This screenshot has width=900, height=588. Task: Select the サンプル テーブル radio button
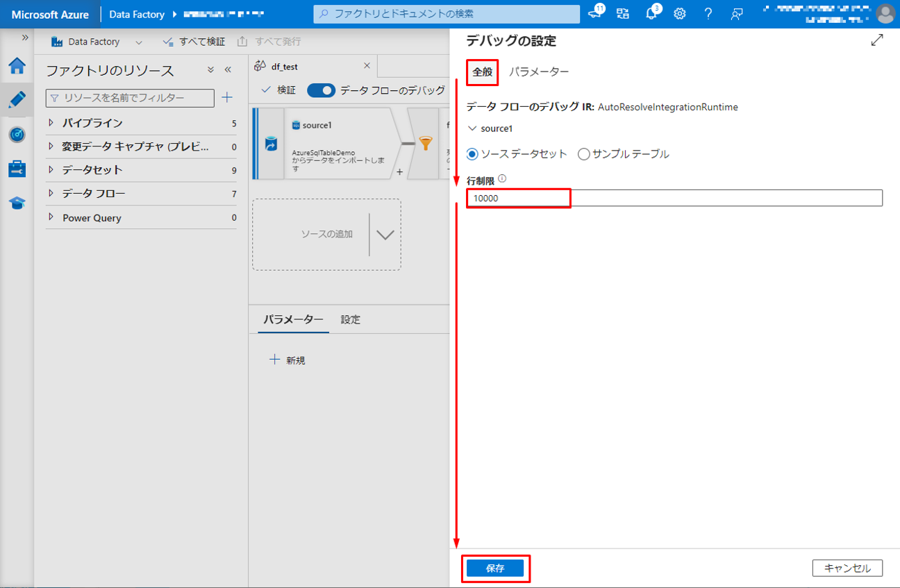584,154
